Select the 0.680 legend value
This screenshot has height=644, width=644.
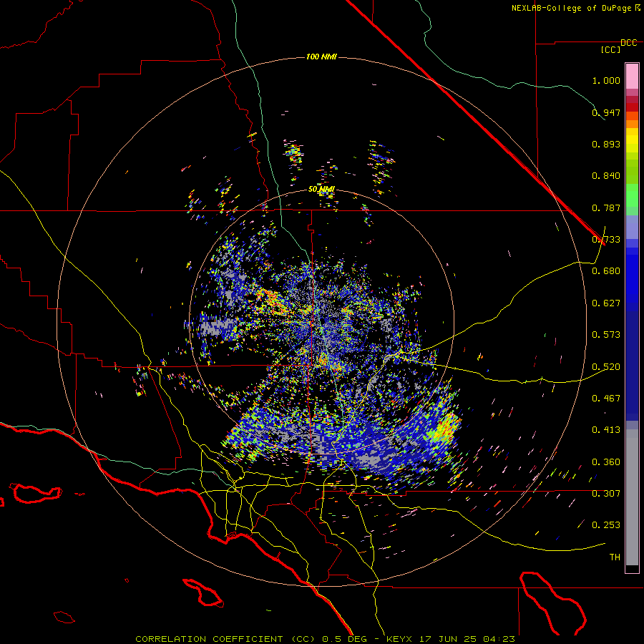coord(606,271)
